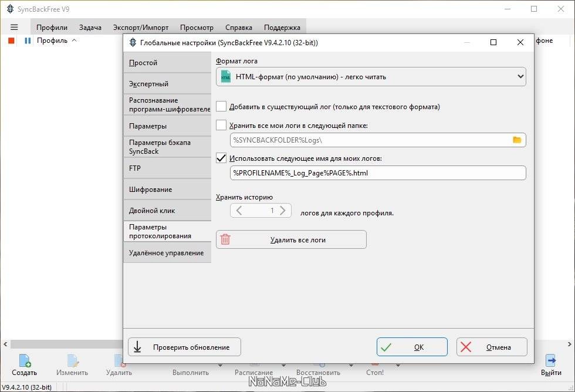Click the Выйти button in main toolbar
The width and height of the screenshot is (575, 392).
click(551, 364)
